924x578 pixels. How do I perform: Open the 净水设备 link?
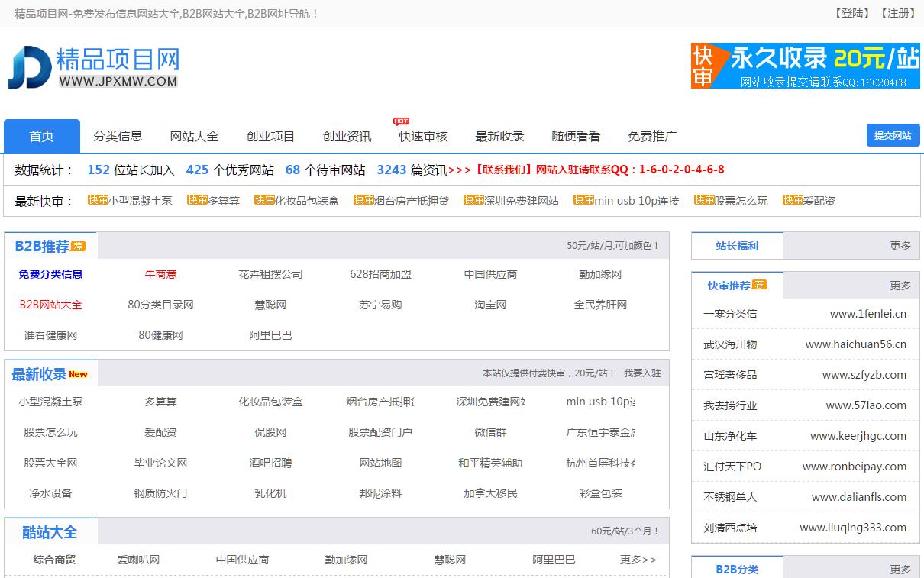tap(50, 493)
